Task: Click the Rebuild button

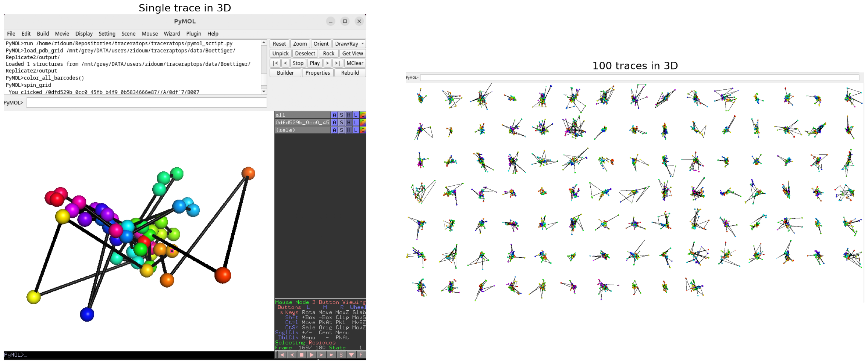Action: click(x=350, y=73)
